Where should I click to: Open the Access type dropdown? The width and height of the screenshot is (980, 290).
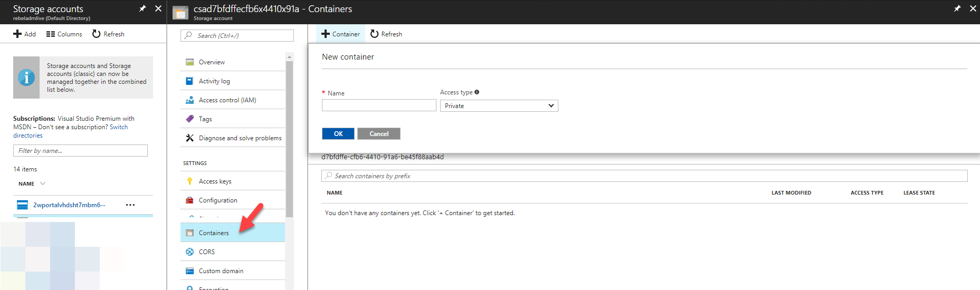tap(499, 106)
